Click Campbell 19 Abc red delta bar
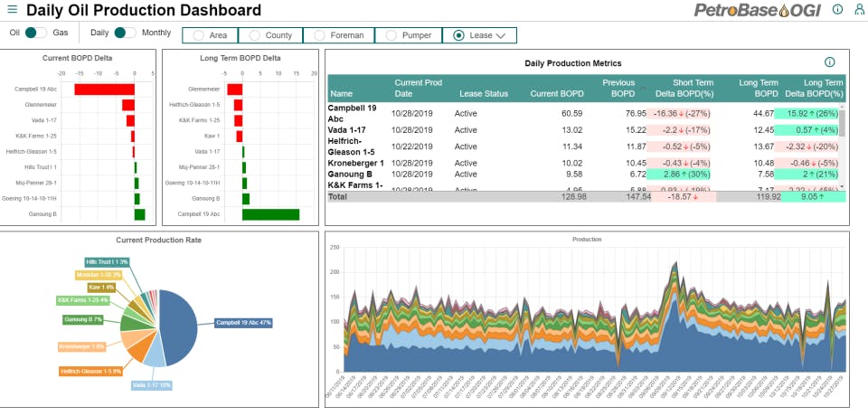868x416 pixels. (x=105, y=90)
